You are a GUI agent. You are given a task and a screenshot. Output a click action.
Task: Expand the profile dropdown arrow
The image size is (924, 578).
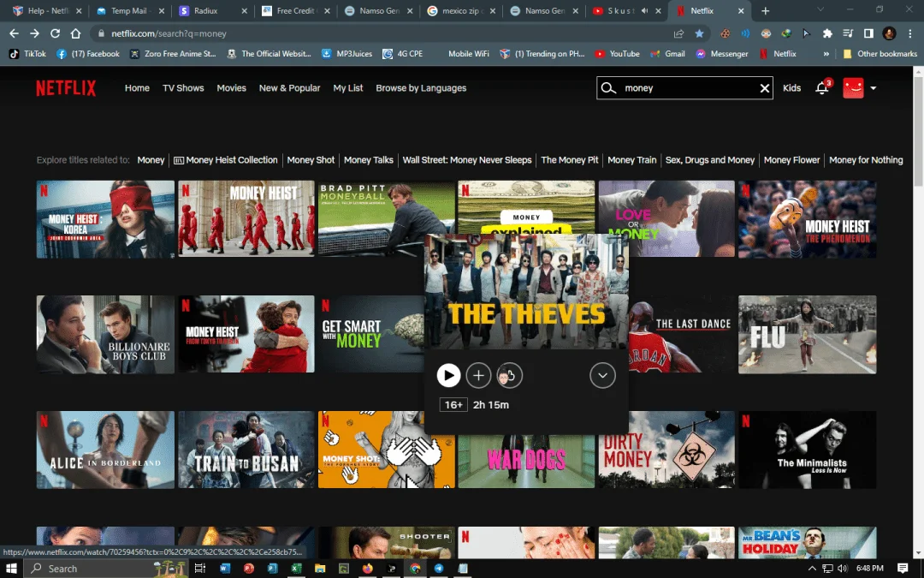[x=874, y=88]
